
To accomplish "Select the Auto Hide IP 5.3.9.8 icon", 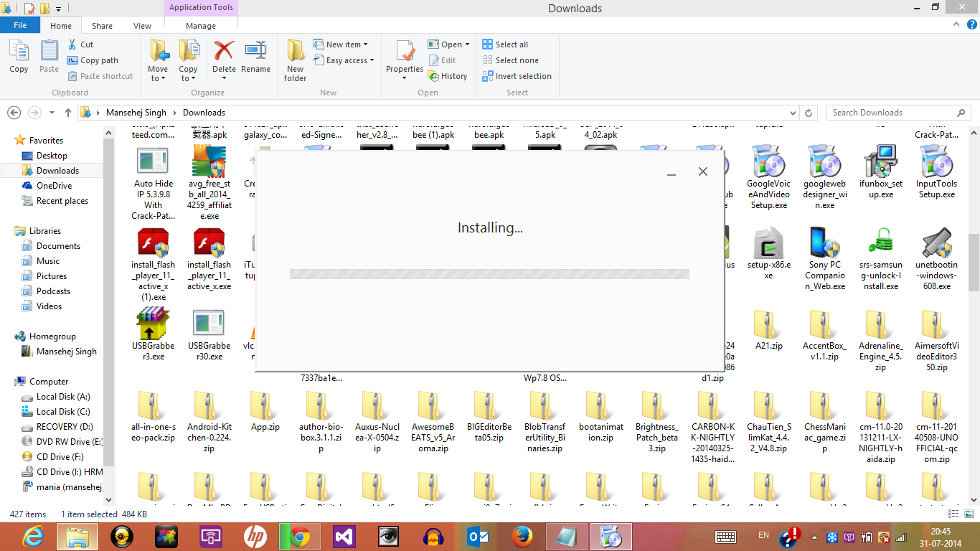I will [x=153, y=161].
